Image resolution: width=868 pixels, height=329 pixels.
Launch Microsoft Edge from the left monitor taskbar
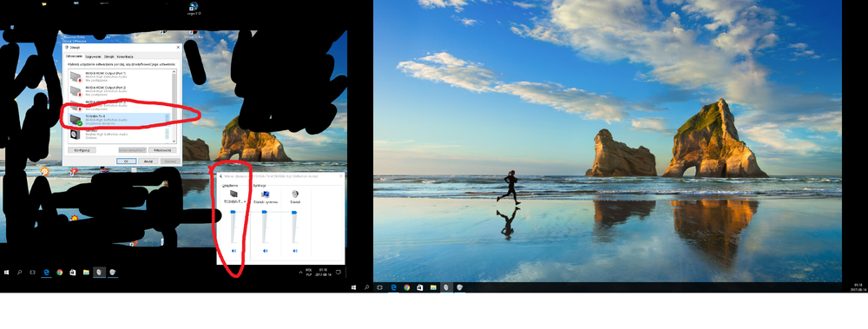point(47,272)
